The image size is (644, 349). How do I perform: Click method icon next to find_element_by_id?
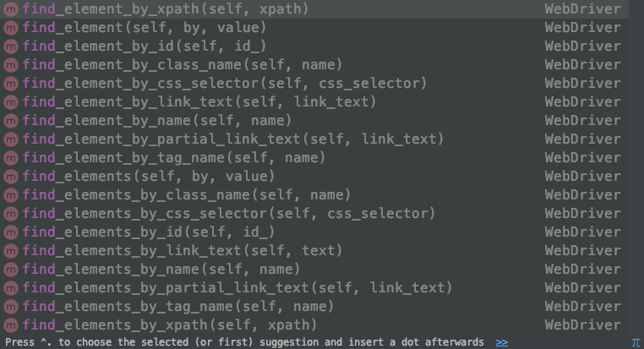tap(11, 46)
